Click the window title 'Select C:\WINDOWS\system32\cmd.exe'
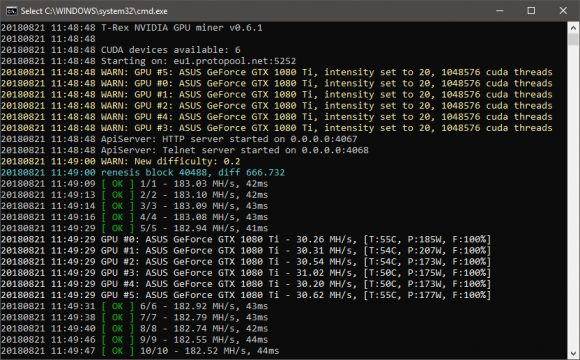580x360 pixels. point(94,11)
